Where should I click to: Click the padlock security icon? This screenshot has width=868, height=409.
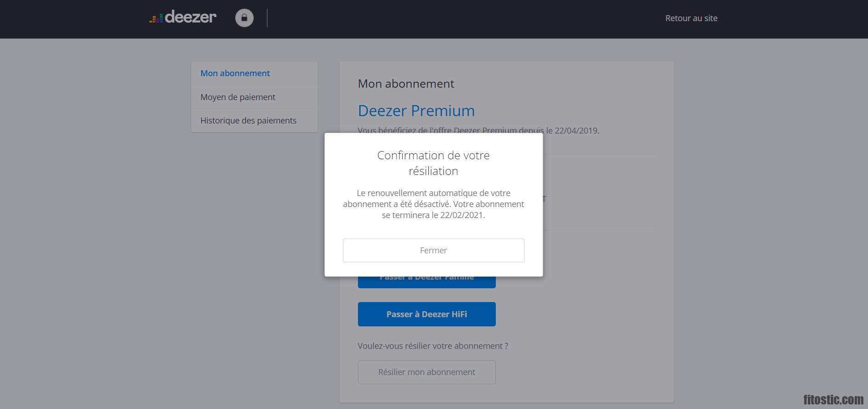tap(244, 18)
